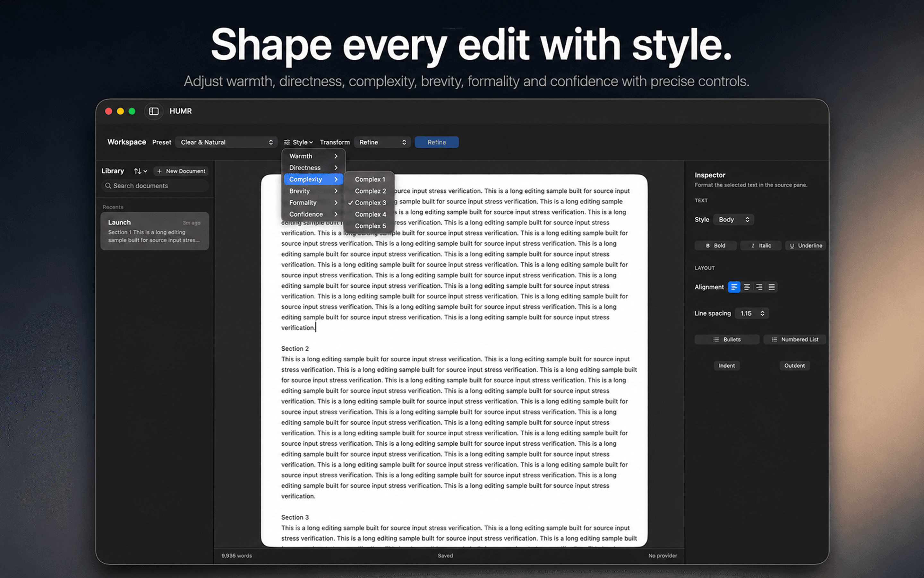
Task: Click the No provider status
Action: pyautogui.click(x=663, y=556)
